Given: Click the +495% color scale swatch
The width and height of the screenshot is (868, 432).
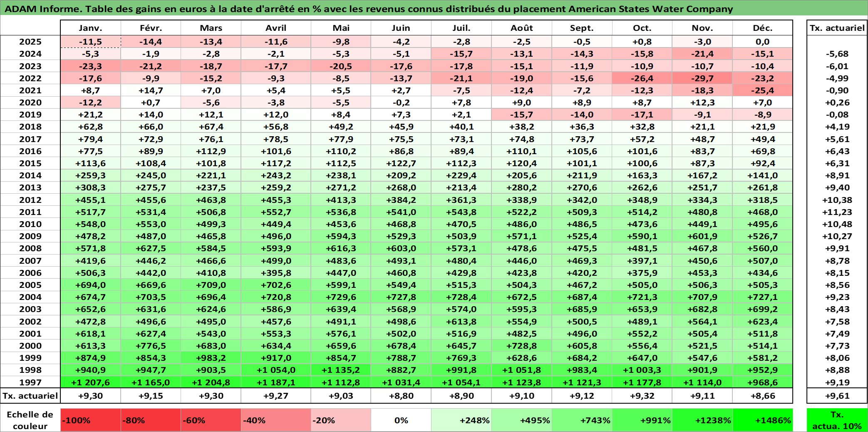Looking at the screenshot, I should pyautogui.click(x=522, y=420).
